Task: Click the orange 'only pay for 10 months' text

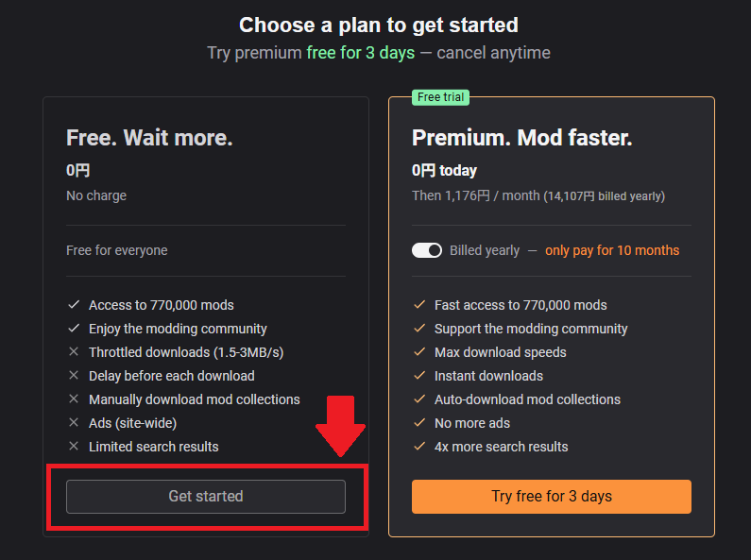Action: coord(612,250)
